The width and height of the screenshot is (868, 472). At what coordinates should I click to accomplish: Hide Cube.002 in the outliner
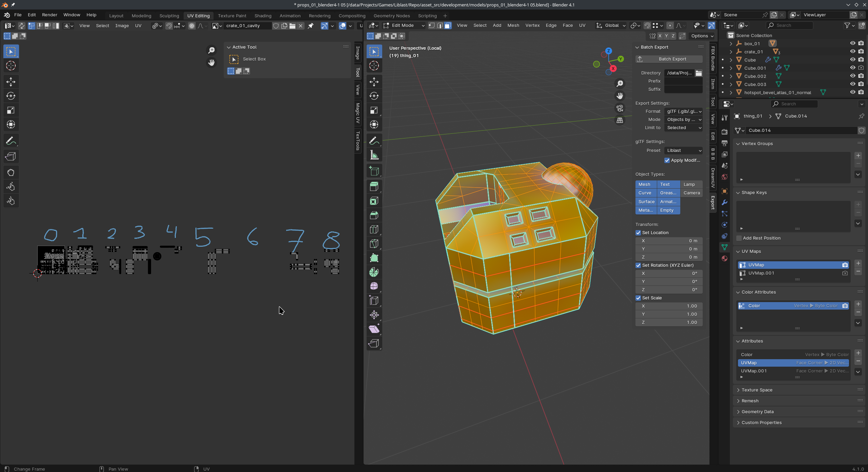pos(852,76)
